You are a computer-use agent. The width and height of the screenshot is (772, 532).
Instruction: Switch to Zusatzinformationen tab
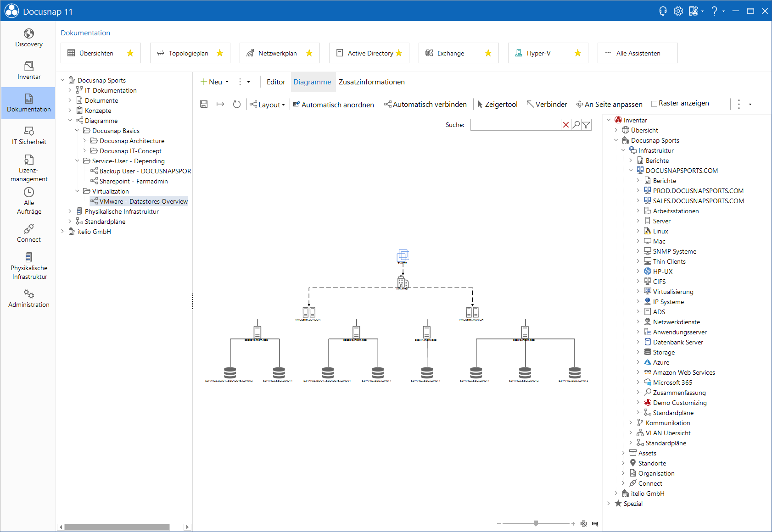pyautogui.click(x=372, y=82)
